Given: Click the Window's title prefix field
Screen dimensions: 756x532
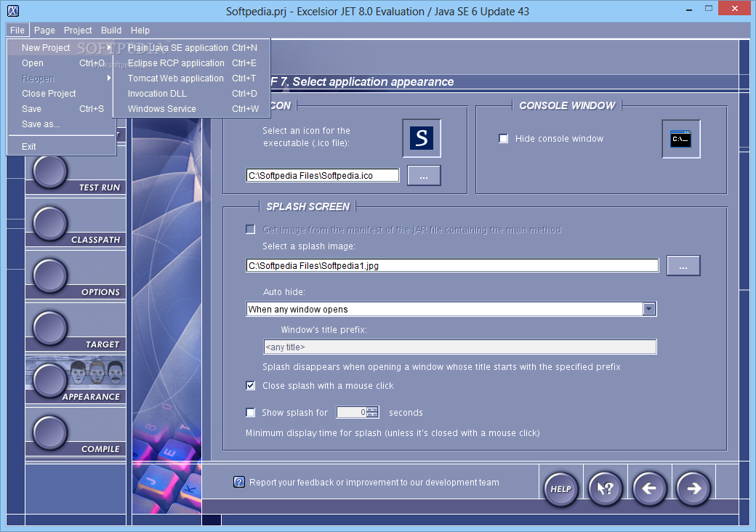Looking at the screenshot, I should click(x=460, y=347).
